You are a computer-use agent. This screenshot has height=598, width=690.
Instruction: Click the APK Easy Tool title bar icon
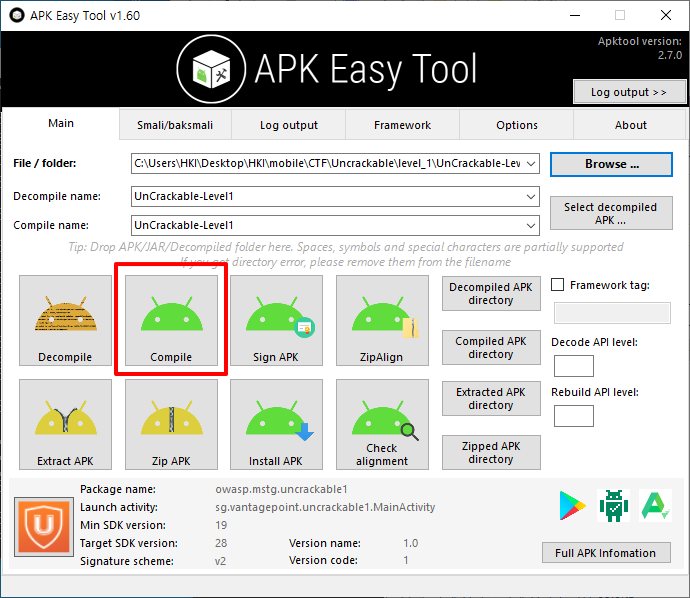tap(17, 15)
